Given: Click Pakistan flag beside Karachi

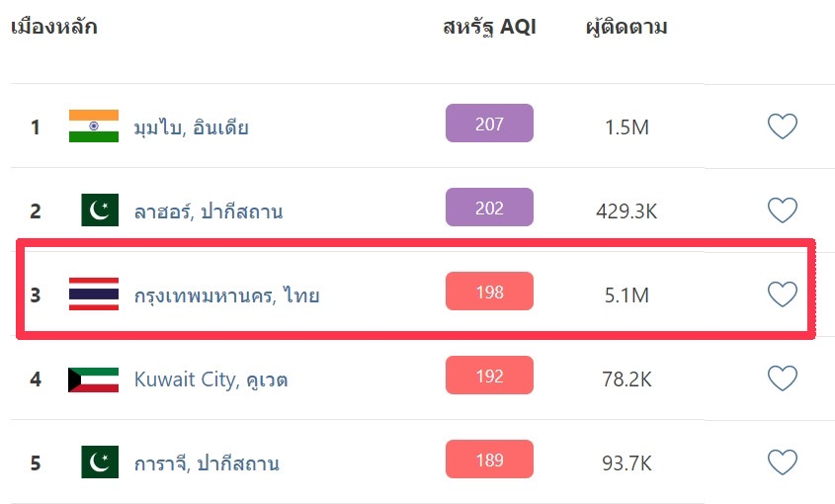Looking at the screenshot, I should pos(100,462).
